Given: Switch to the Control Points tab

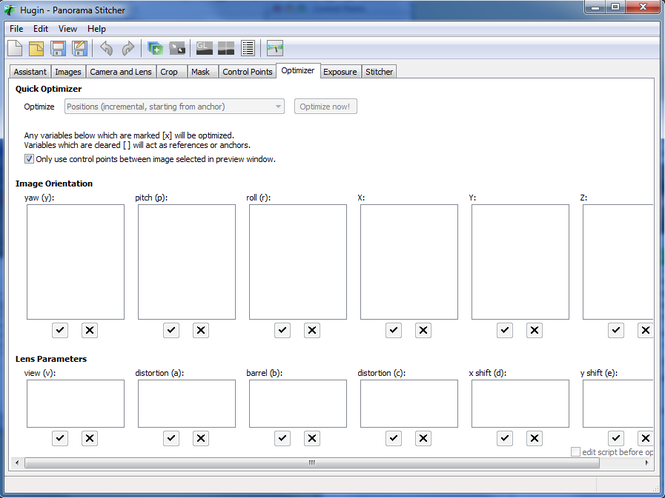Looking at the screenshot, I should click(247, 72).
